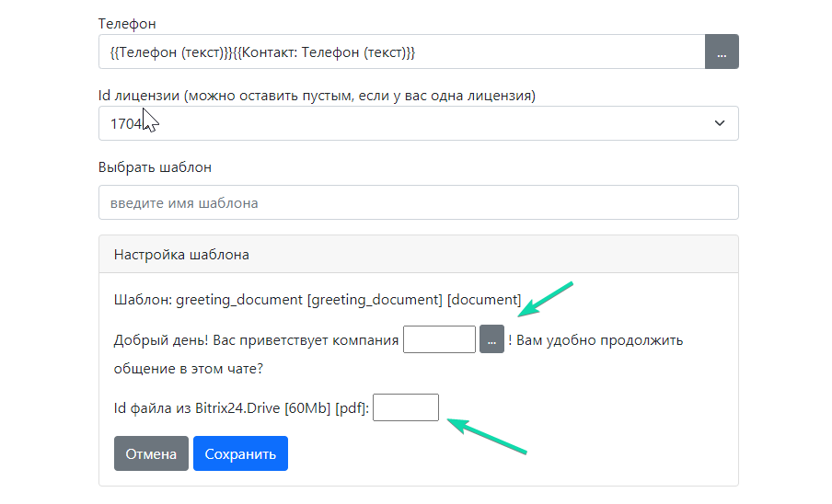The height and width of the screenshot is (504, 832).
Task: Click the 'Выбрать шаблон' label
Action: pyautogui.click(x=155, y=167)
